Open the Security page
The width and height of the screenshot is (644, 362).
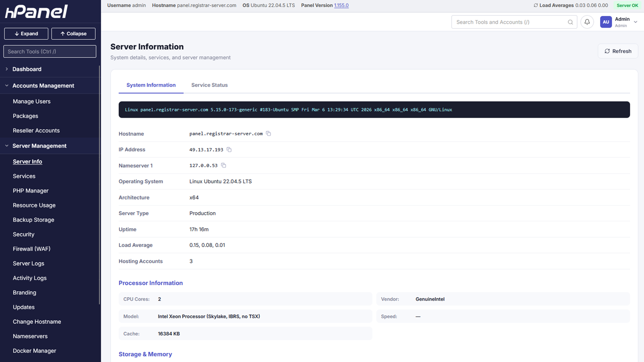(24, 235)
